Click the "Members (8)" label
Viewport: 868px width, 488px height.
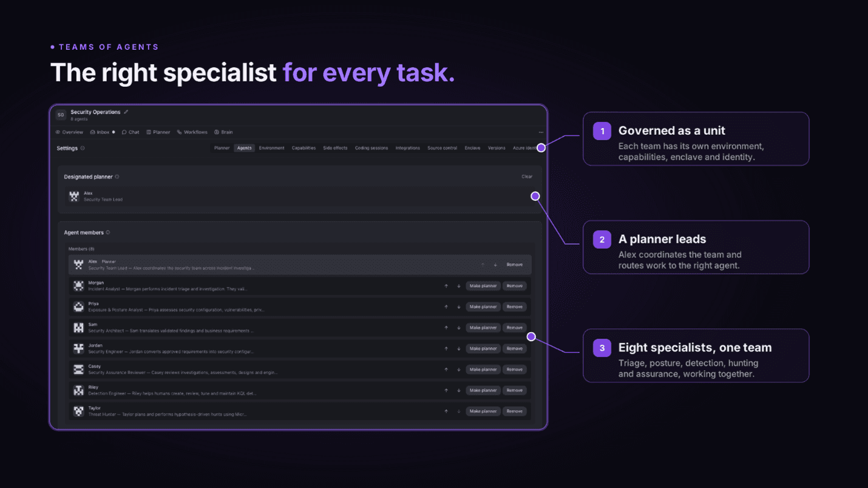(x=81, y=249)
